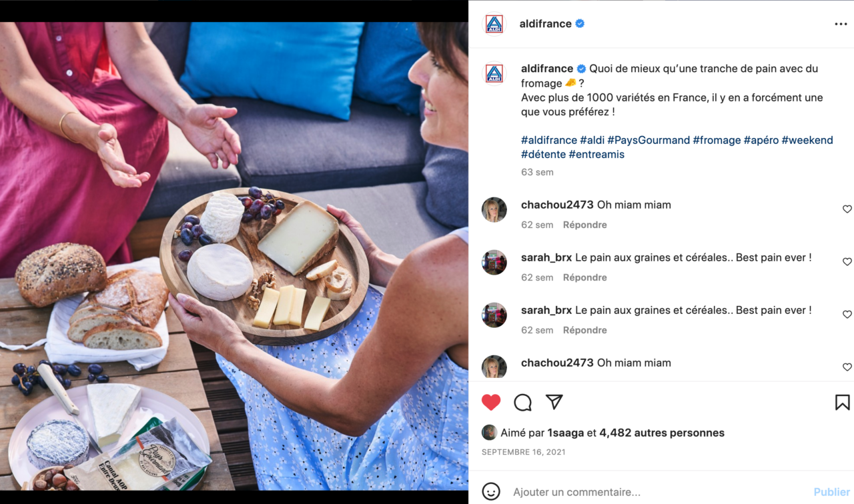Unlike the post with red heart
This screenshot has height=504, width=854.
491,402
